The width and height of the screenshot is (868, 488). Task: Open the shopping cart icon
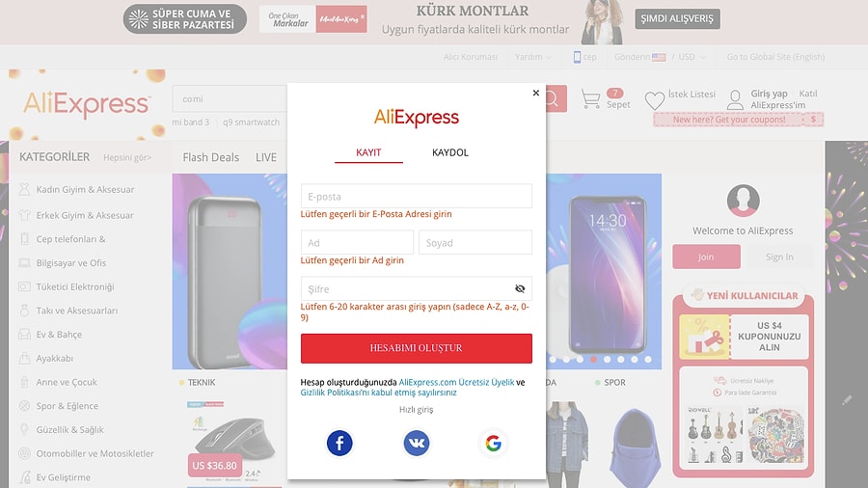pos(590,99)
